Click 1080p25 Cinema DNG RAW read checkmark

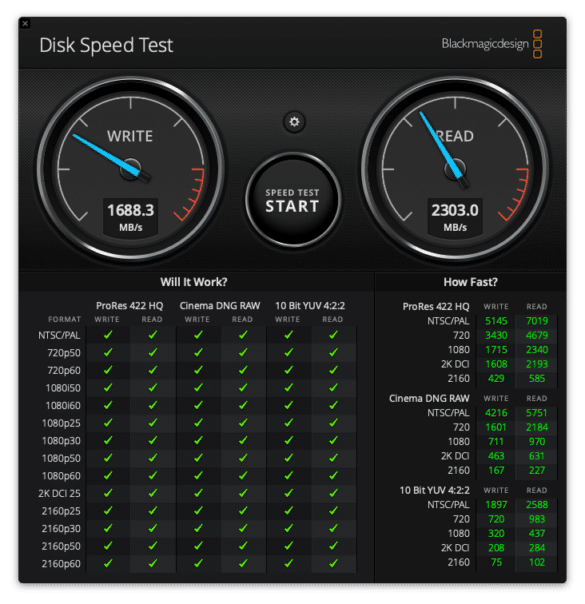coord(243,423)
